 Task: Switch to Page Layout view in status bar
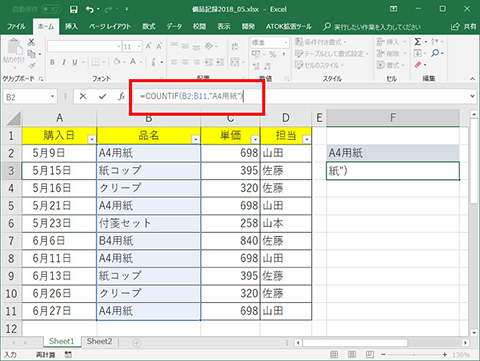coord(352,354)
